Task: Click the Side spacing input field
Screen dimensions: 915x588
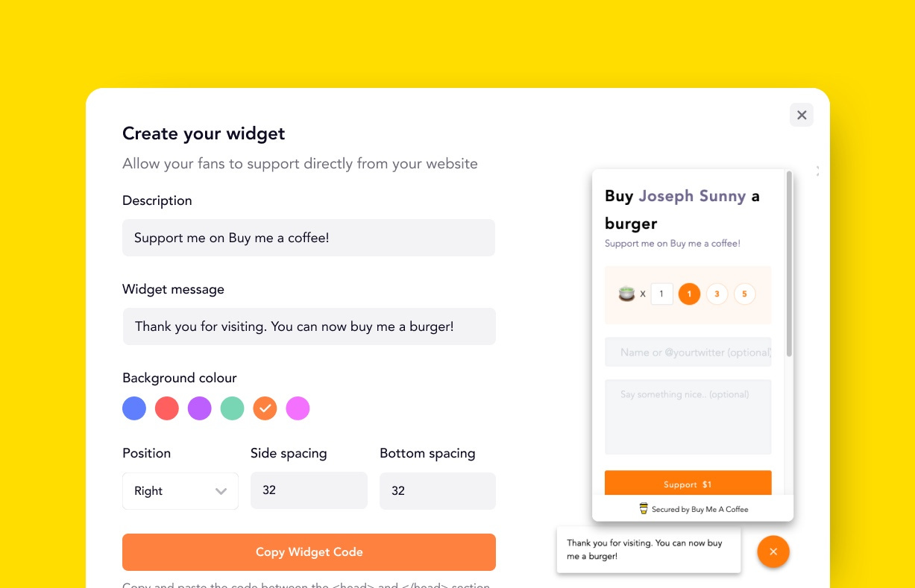Action: point(309,491)
